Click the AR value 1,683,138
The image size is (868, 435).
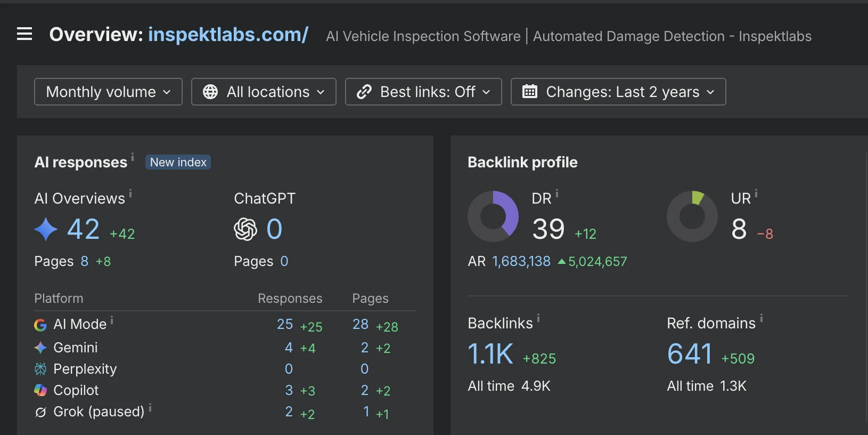521,261
